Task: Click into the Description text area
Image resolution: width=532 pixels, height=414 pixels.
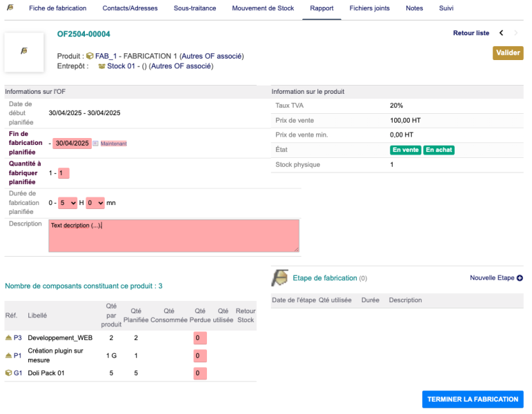Action: pos(174,236)
